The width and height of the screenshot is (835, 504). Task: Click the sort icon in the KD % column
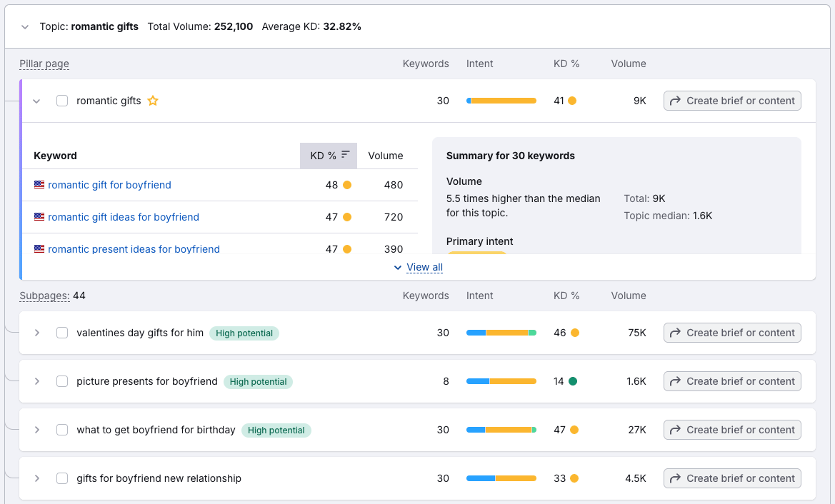[346, 155]
